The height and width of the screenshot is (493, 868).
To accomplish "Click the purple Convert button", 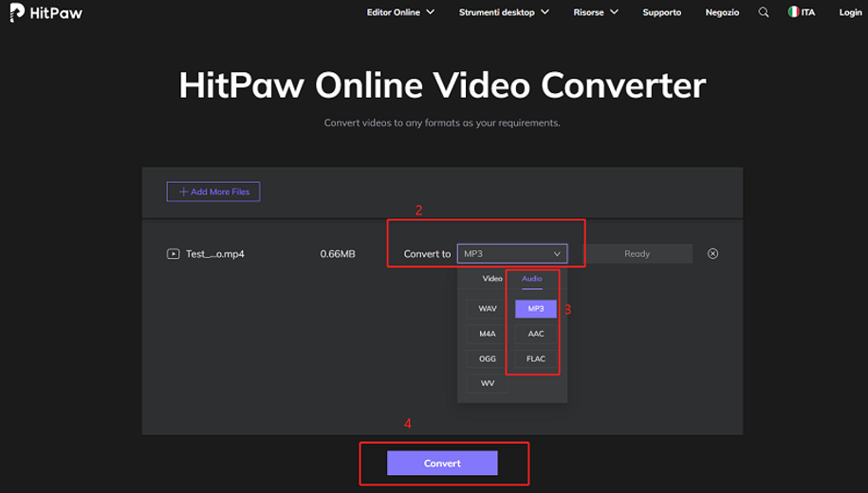I will click(442, 463).
